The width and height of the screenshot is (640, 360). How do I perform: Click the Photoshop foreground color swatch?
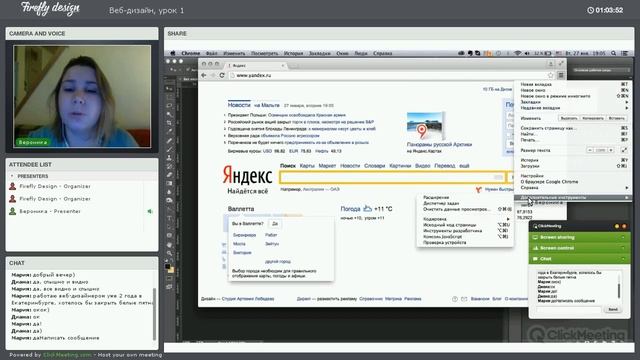click(168, 267)
